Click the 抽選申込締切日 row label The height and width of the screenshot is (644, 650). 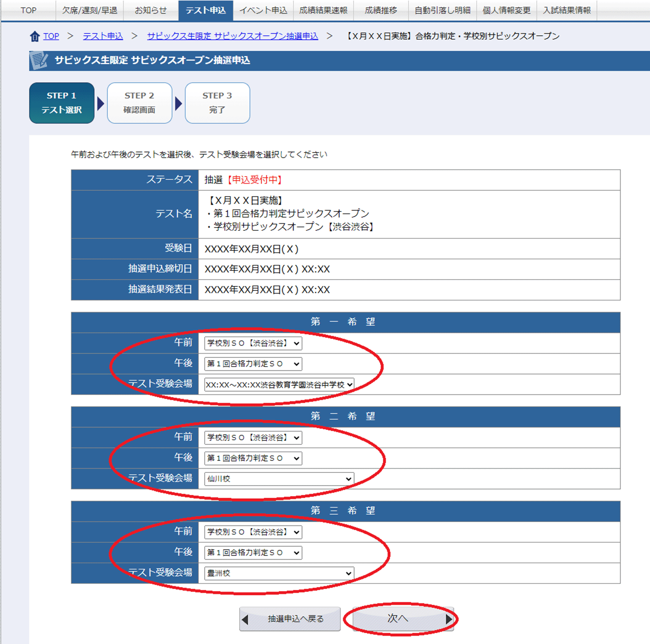pyautogui.click(x=160, y=269)
